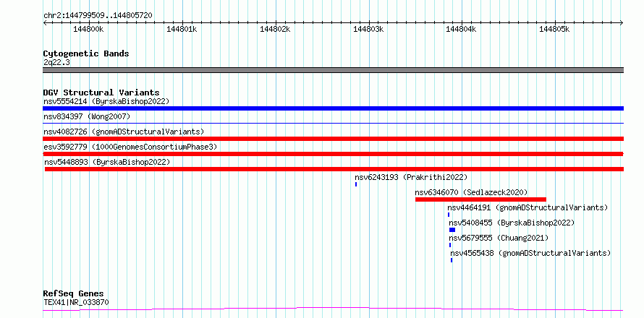Click the nsv6346070 red bar
The height and width of the screenshot is (318, 644).
tap(480, 199)
